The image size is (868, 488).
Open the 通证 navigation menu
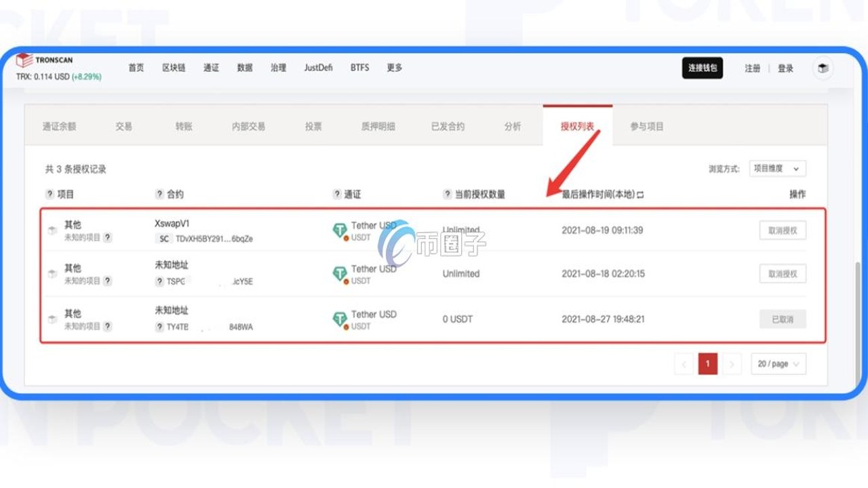[x=211, y=68]
